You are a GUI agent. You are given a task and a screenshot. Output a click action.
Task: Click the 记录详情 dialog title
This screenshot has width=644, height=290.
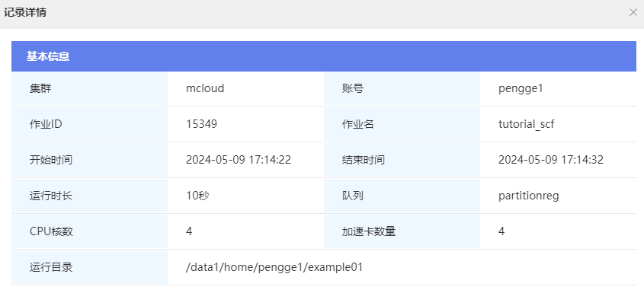pyautogui.click(x=25, y=12)
